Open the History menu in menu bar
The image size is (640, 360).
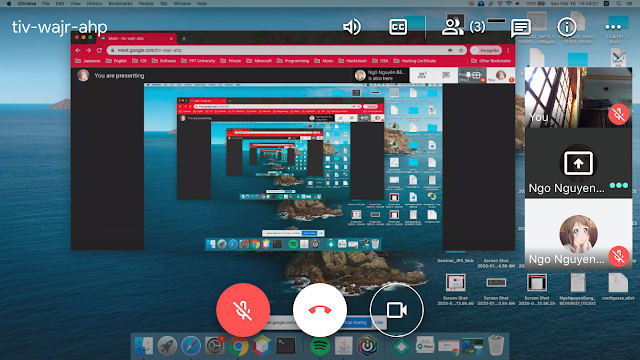[94, 3]
